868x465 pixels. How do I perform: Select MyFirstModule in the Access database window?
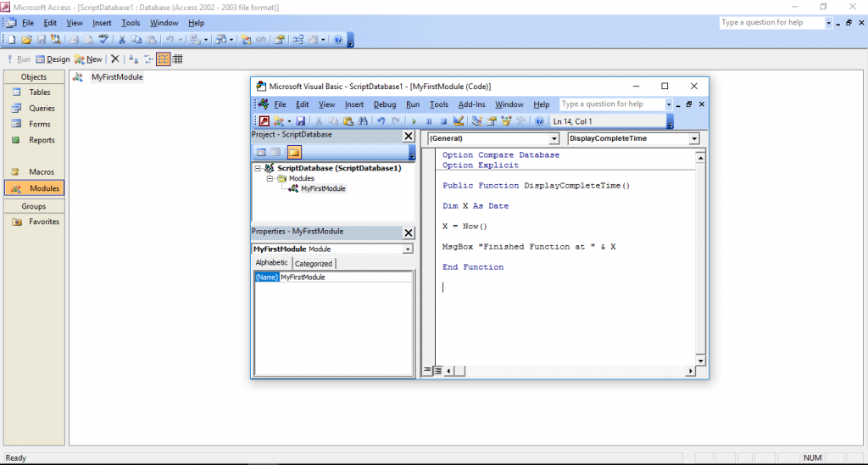click(117, 77)
